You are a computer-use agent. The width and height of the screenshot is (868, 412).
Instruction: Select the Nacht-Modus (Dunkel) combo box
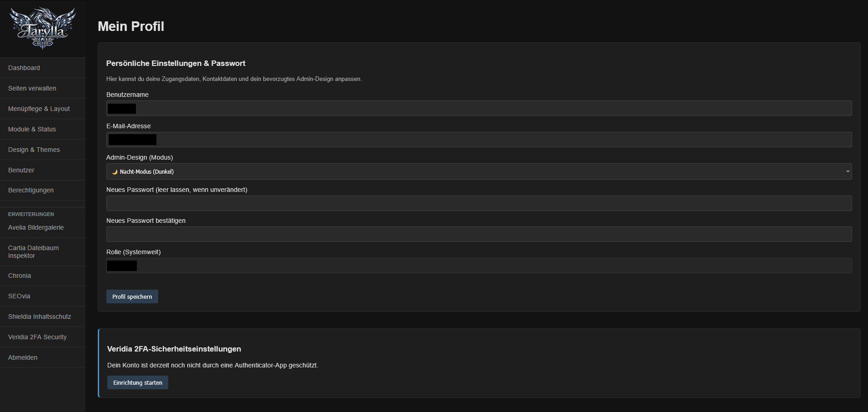[x=479, y=171]
